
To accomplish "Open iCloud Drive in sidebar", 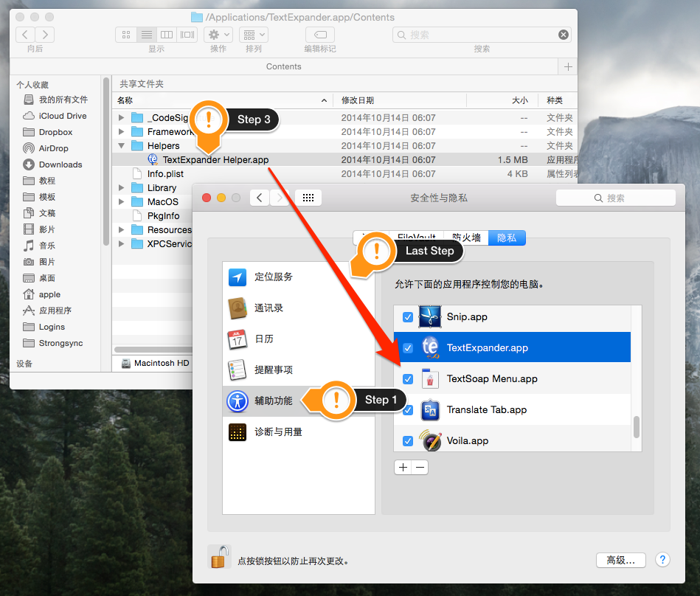I will [x=63, y=116].
